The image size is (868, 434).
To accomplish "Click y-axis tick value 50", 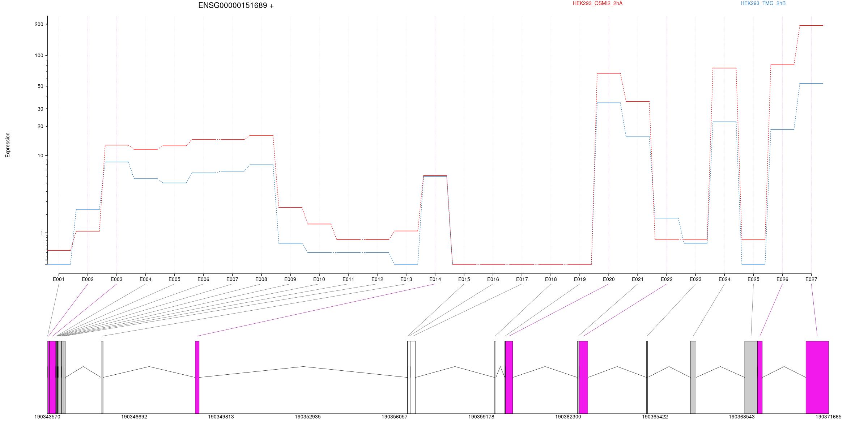I will click(41, 86).
